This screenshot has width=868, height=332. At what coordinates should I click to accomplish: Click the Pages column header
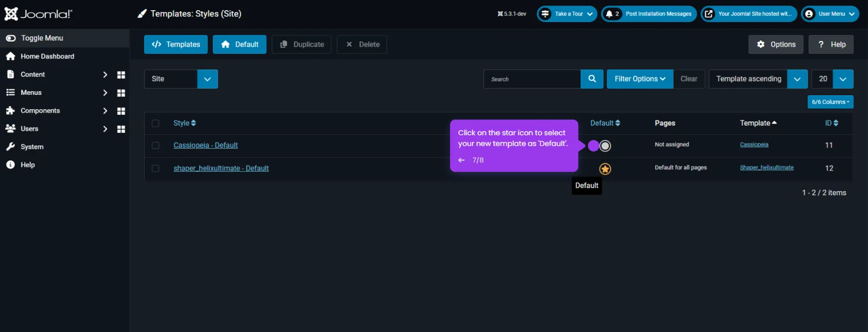pyautogui.click(x=665, y=123)
